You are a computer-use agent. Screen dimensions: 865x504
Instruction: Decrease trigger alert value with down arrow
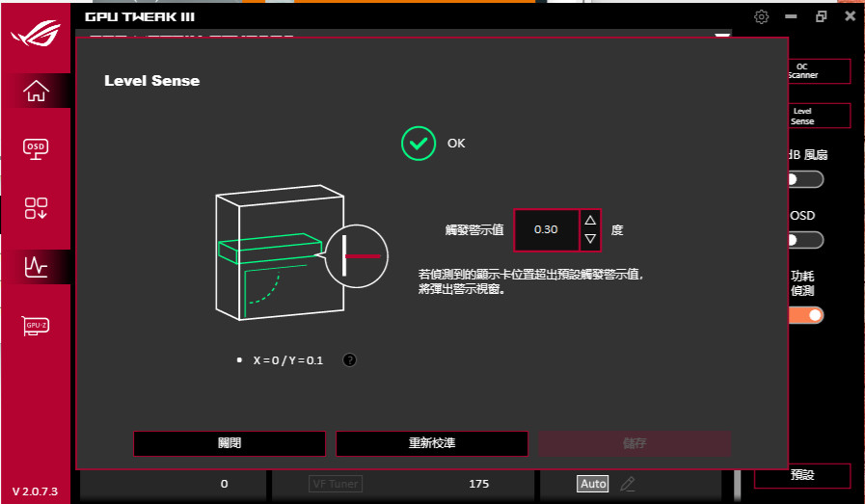[590, 239]
